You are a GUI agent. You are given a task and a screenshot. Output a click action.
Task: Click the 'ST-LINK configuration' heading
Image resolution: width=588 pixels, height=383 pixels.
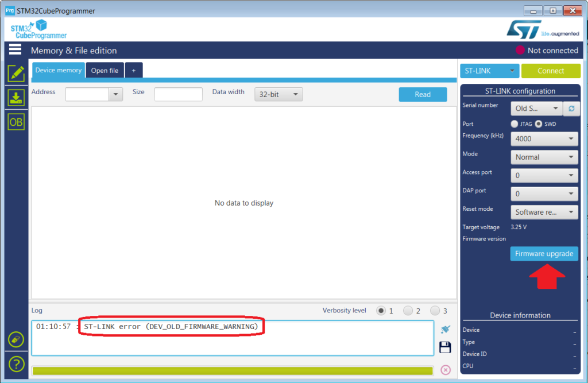click(x=520, y=91)
